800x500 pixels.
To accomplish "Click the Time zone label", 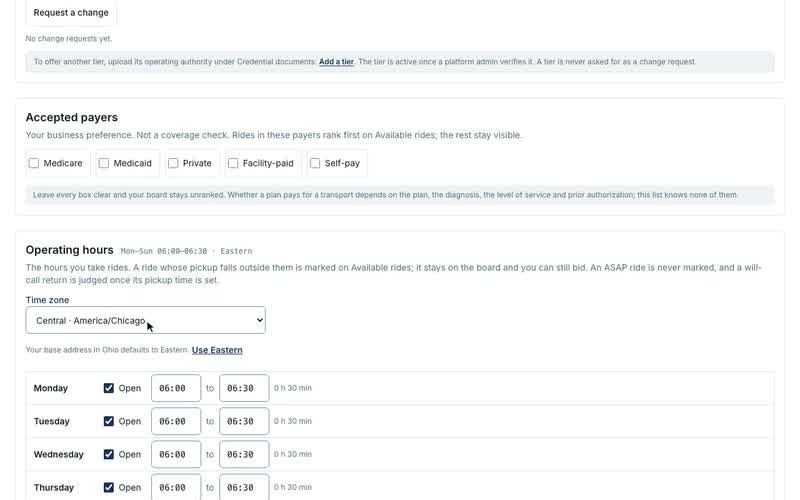I will click(x=47, y=300).
